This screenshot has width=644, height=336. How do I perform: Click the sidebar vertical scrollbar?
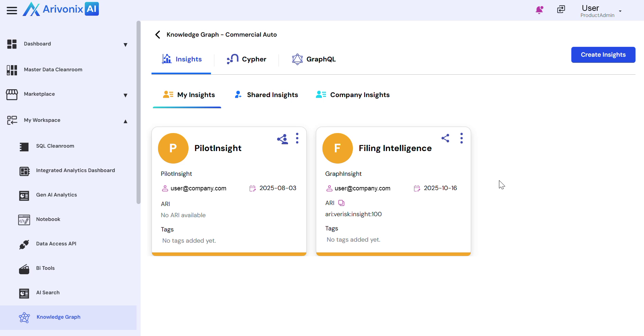coord(138,112)
